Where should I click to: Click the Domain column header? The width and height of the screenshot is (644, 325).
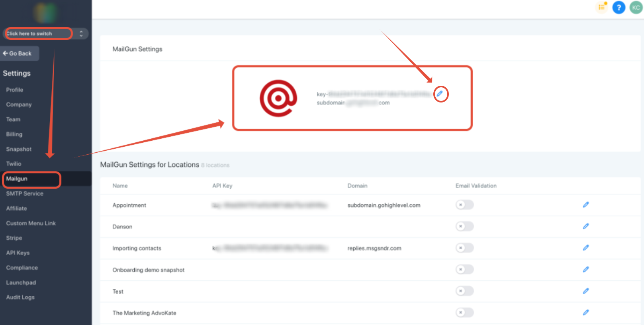357,186
